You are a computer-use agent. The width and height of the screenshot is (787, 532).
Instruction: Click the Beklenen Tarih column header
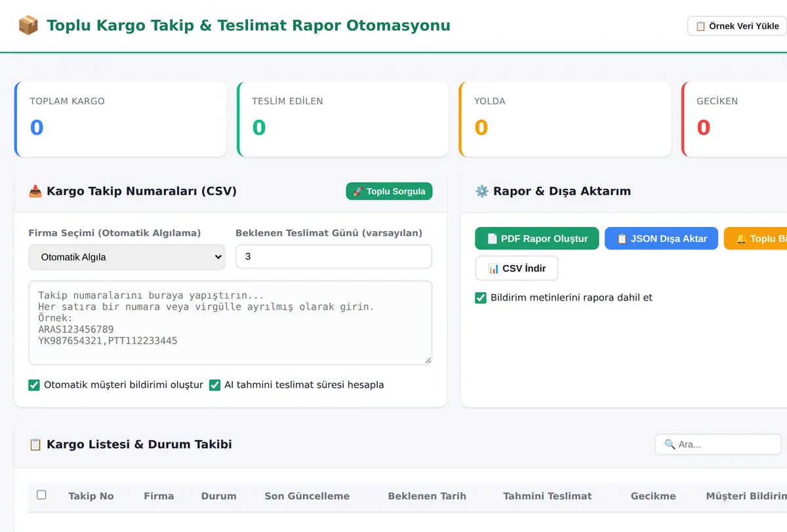427,496
